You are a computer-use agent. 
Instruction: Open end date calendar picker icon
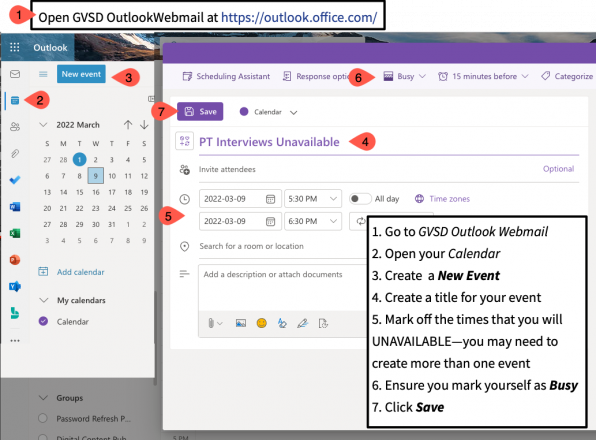(x=270, y=221)
